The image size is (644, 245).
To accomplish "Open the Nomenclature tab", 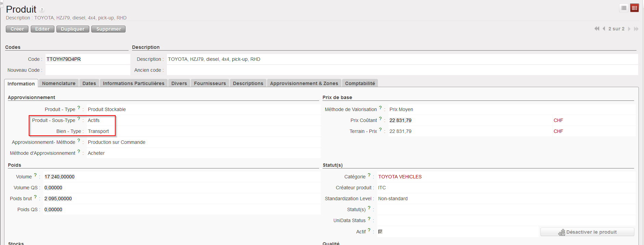I will tap(58, 83).
